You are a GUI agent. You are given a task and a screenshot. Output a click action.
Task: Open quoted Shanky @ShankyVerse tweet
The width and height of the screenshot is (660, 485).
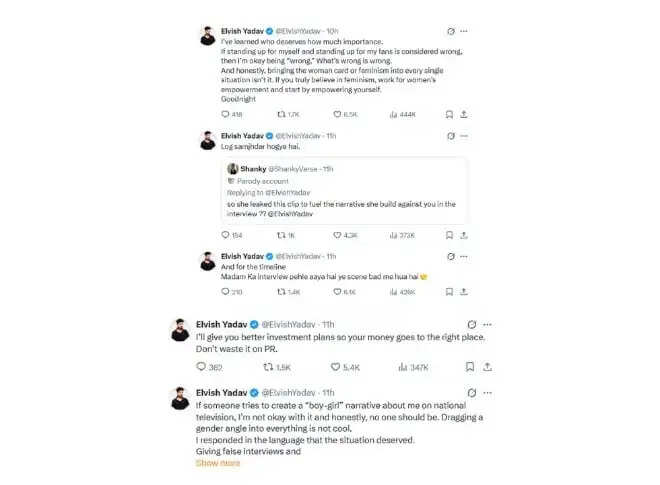pos(344,191)
